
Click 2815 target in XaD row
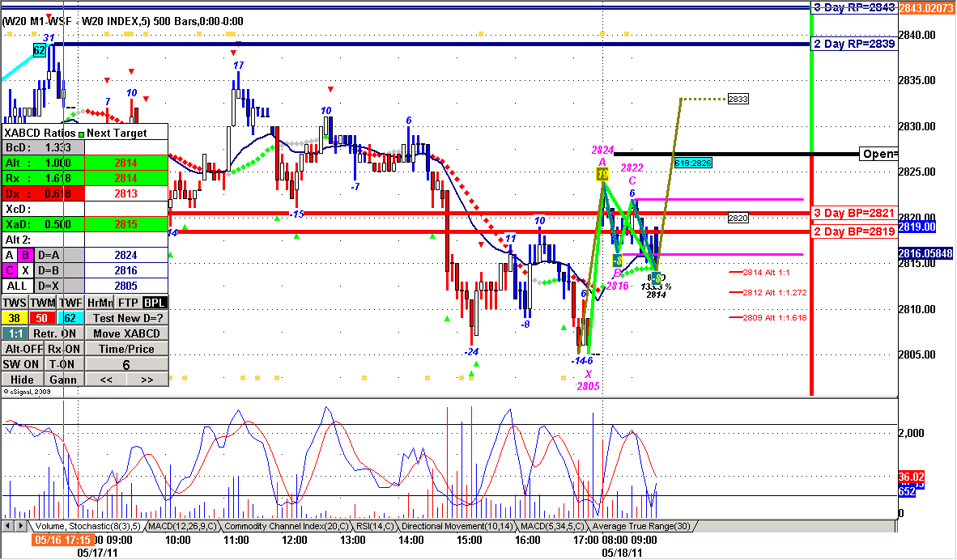pos(125,224)
